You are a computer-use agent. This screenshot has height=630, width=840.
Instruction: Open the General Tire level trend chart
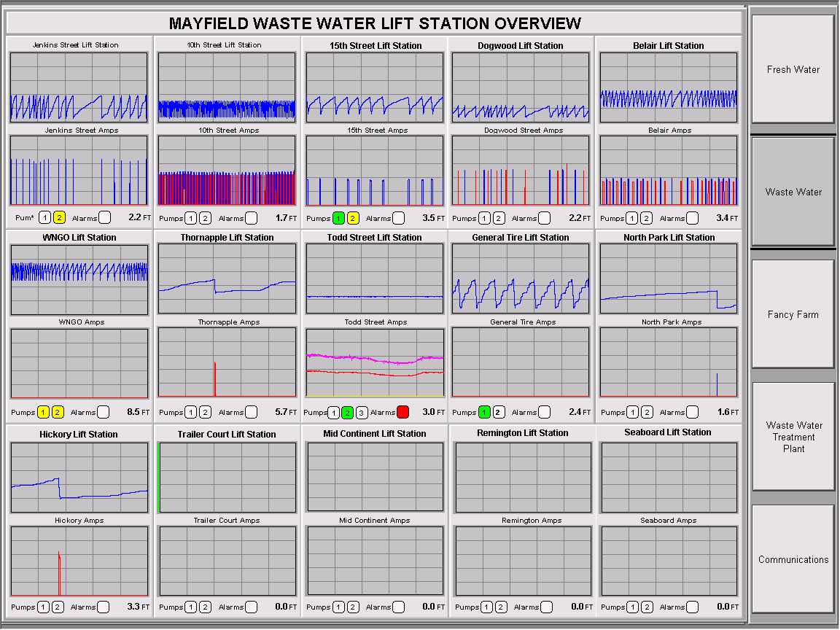click(x=521, y=279)
